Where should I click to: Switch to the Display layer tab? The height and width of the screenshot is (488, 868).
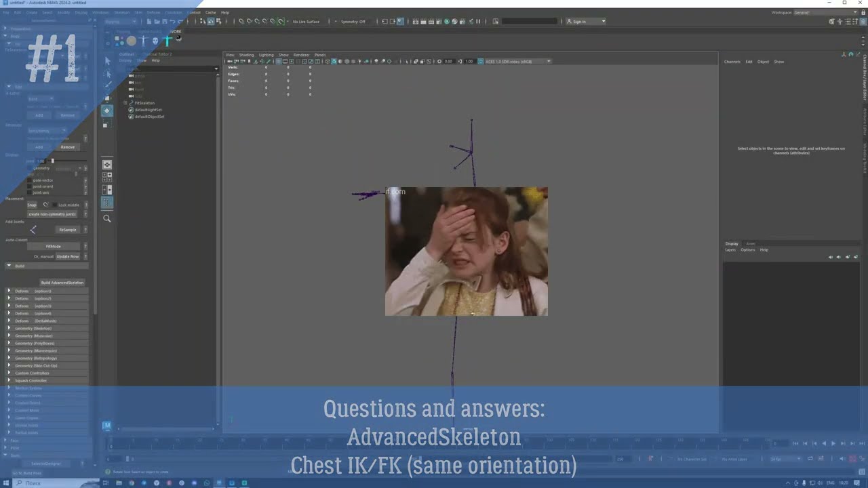[732, 243]
